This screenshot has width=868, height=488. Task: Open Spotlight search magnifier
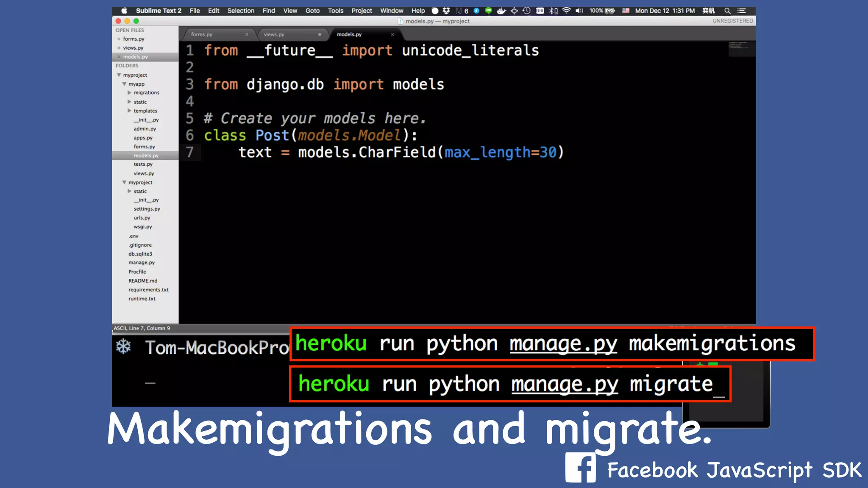click(727, 11)
